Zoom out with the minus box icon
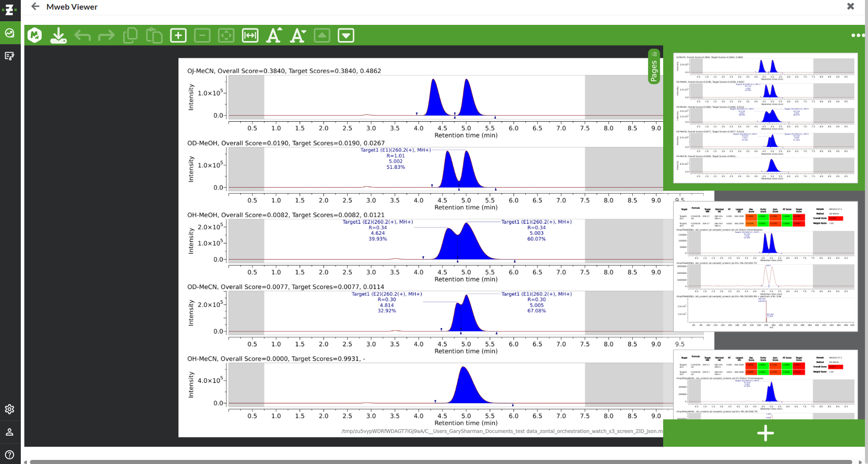868x464 pixels. (202, 35)
